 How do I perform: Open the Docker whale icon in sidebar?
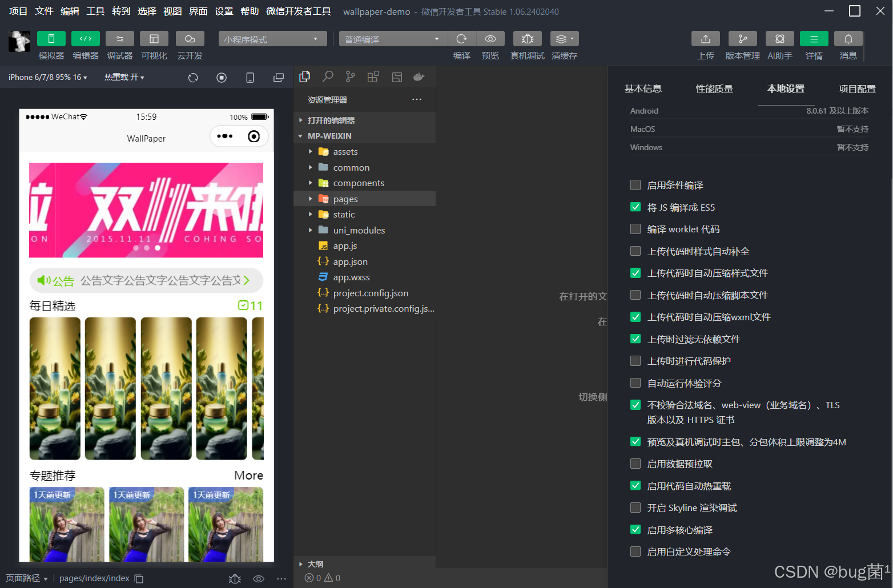pos(419,76)
